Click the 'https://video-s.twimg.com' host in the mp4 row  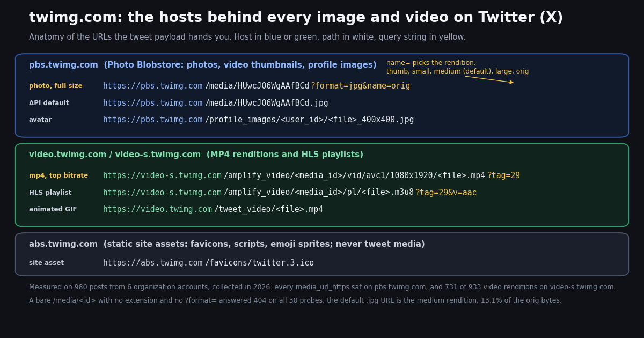162,175
